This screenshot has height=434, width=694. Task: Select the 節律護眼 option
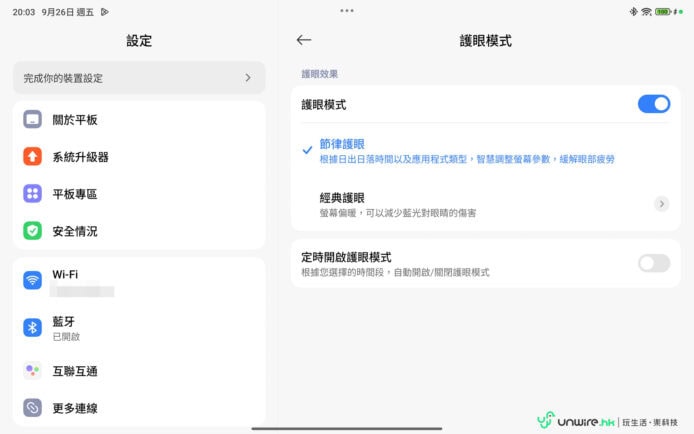[x=342, y=144]
